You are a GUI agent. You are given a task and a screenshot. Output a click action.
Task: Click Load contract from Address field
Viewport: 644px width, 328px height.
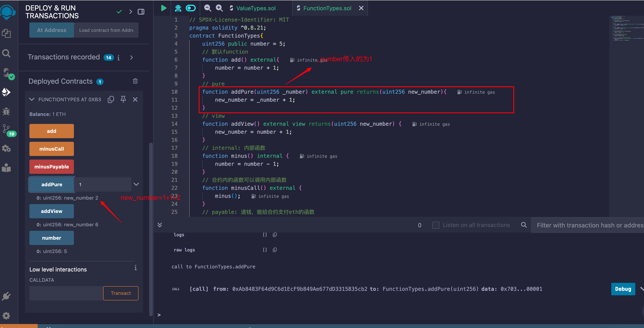pos(106,30)
